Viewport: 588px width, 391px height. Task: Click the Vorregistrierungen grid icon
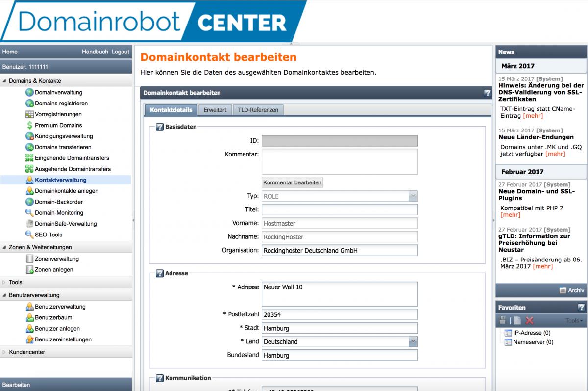coord(29,114)
